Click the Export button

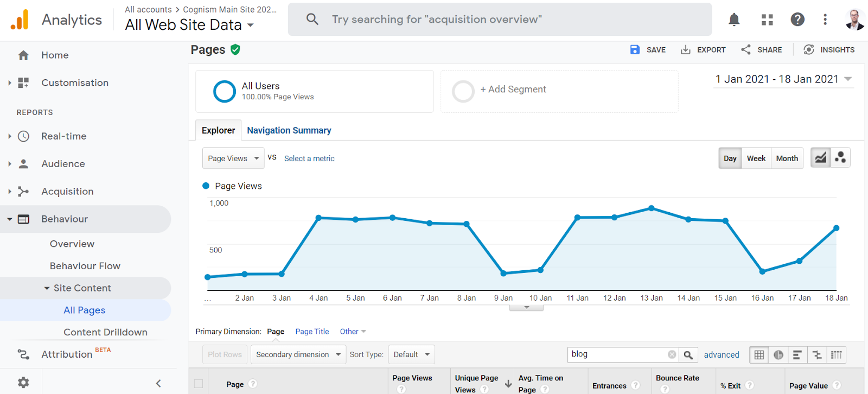pos(703,50)
